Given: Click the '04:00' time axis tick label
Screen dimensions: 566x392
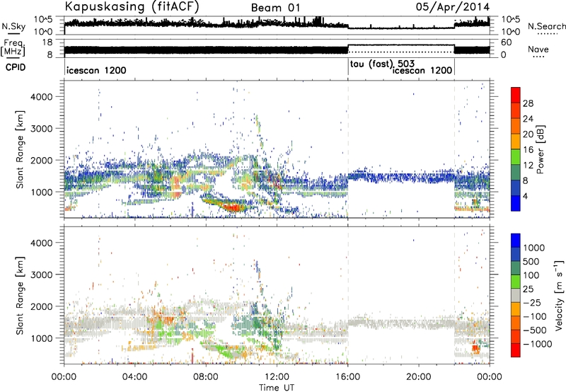Looking at the screenshot, I should (x=135, y=377).
